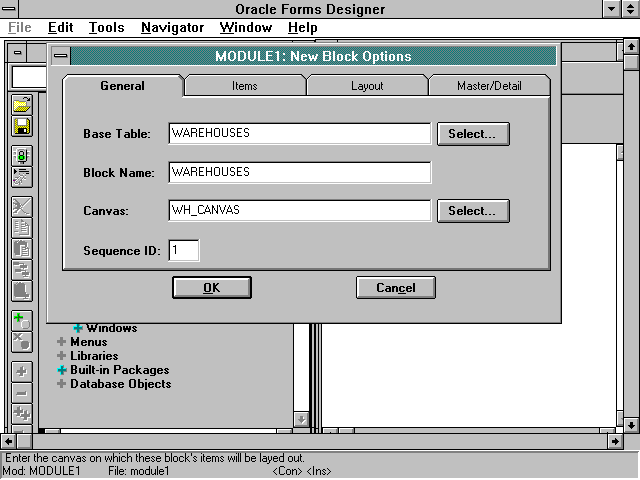The height and width of the screenshot is (480, 640).
Task: Confirm dialog with the OK button
Action: [x=211, y=288]
